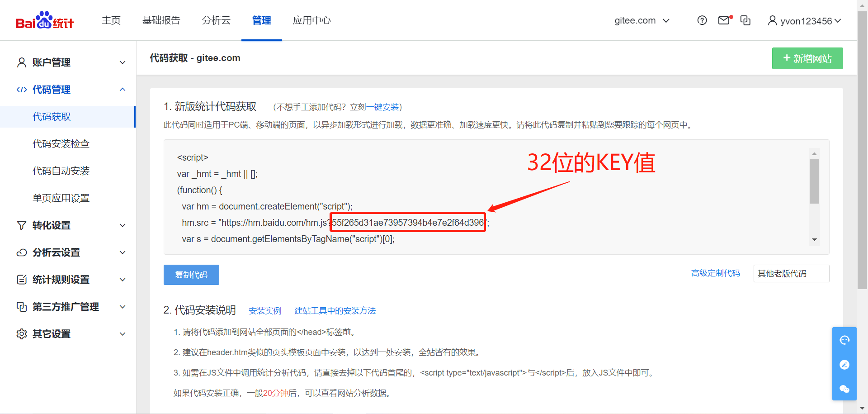Viewport: 868px width, 414px height.
Task: Switch to the 基础报告 tab
Action: [x=161, y=20]
